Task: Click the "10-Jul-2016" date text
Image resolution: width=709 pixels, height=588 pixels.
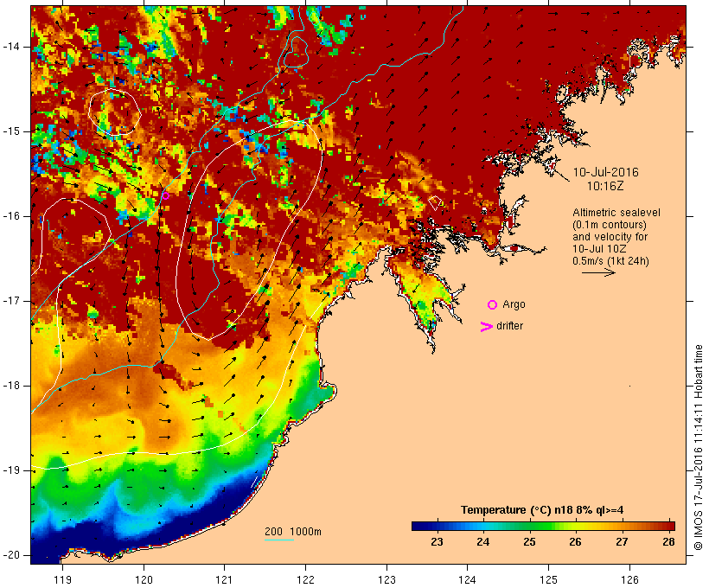Action: [x=605, y=172]
